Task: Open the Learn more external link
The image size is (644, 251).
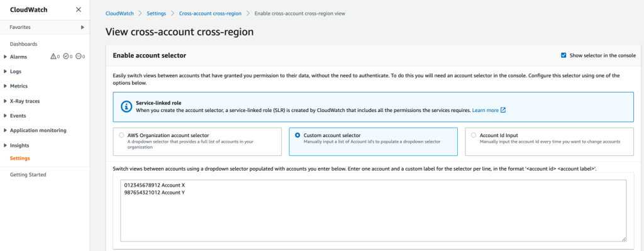Action: (489, 111)
